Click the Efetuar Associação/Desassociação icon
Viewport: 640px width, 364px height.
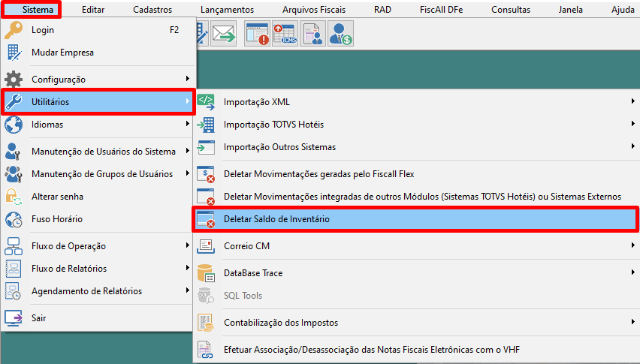(x=206, y=350)
